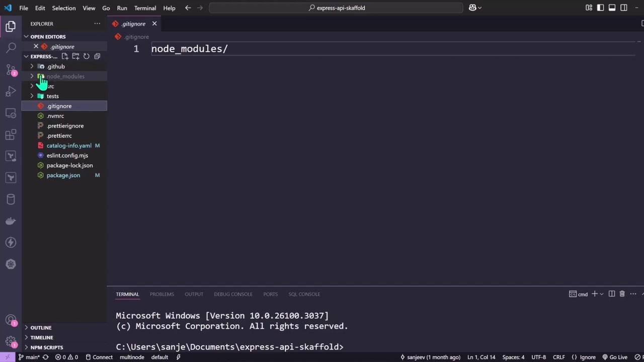644x362 pixels.
Task: Click the express-api-skaffold command center search
Action: click(x=336, y=8)
